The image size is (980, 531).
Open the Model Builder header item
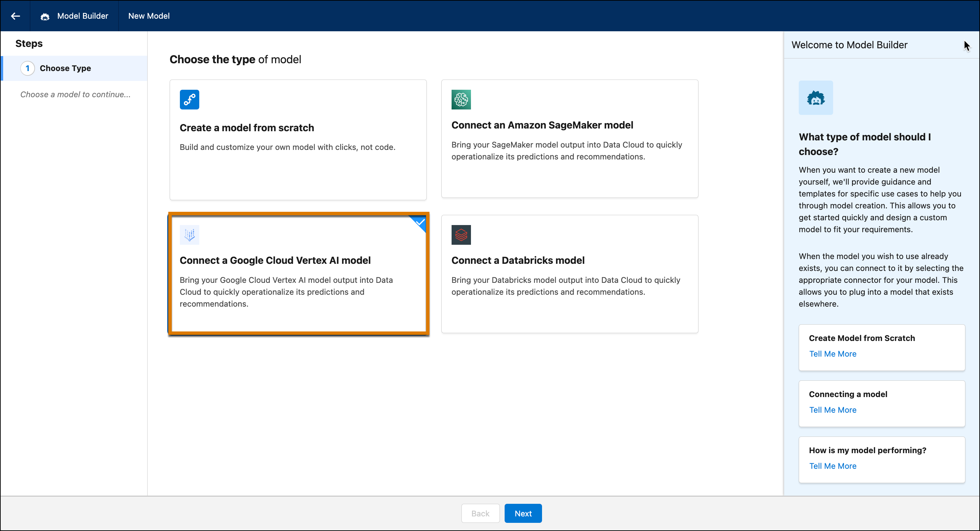tap(74, 16)
